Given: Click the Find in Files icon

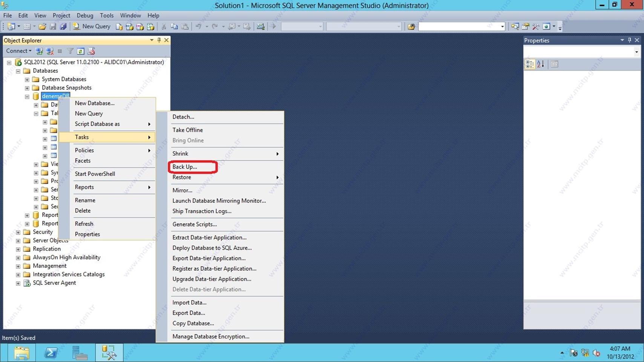Looking at the screenshot, I should click(411, 26).
